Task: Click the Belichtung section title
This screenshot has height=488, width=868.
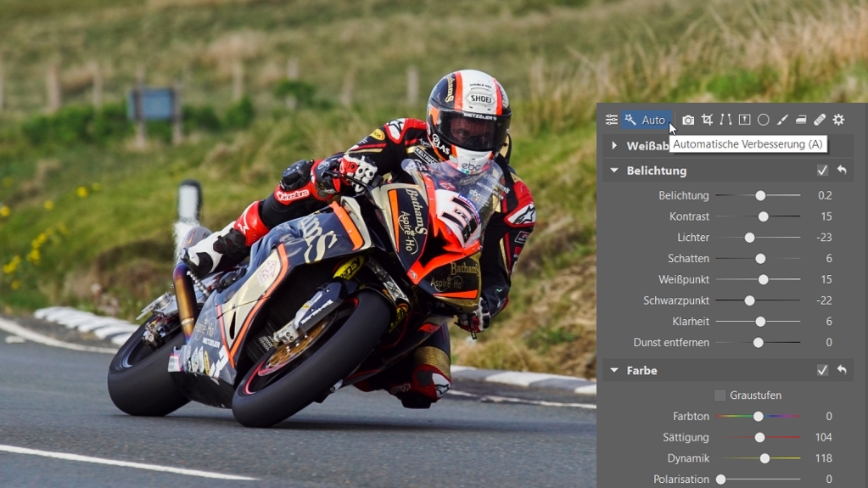Action: pos(657,171)
